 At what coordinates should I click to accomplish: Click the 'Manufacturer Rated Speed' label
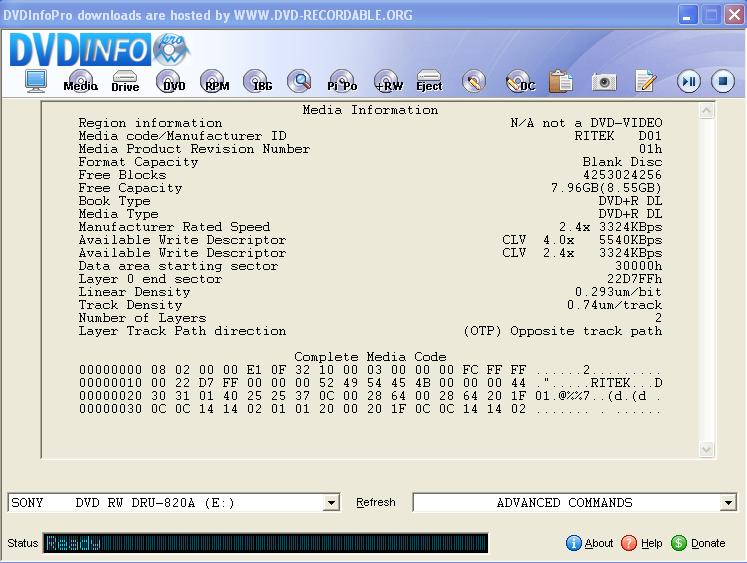pos(174,227)
